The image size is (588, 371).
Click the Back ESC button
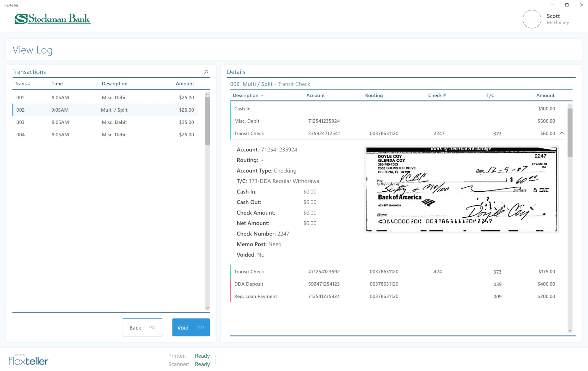pos(142,327)
